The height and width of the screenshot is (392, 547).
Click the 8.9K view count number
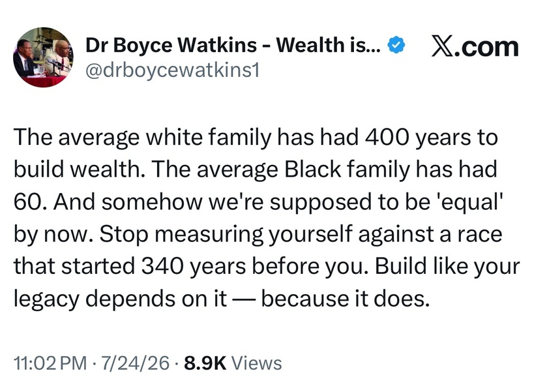pyautogui.click(x=205, y=363)
